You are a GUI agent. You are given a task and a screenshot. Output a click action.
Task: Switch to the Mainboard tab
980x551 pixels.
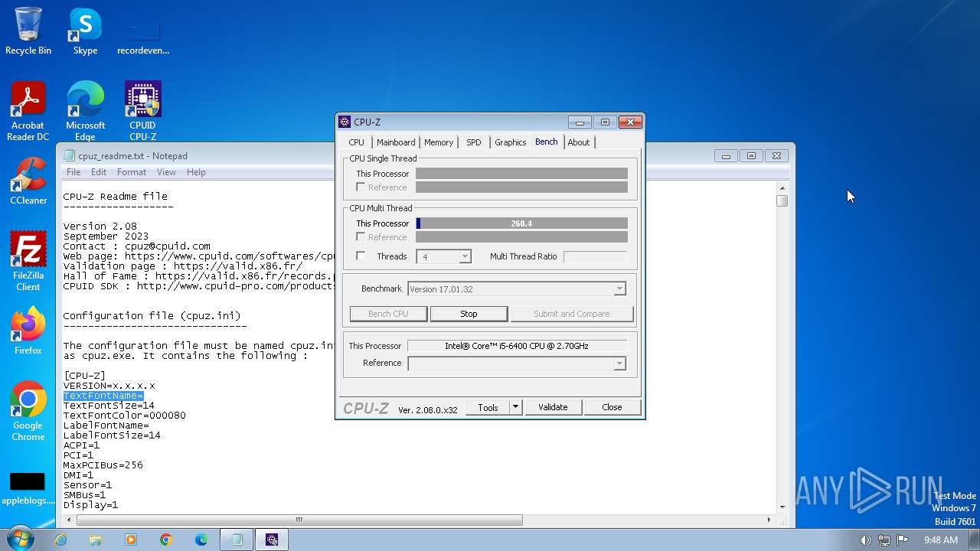(x=396, y=142)
